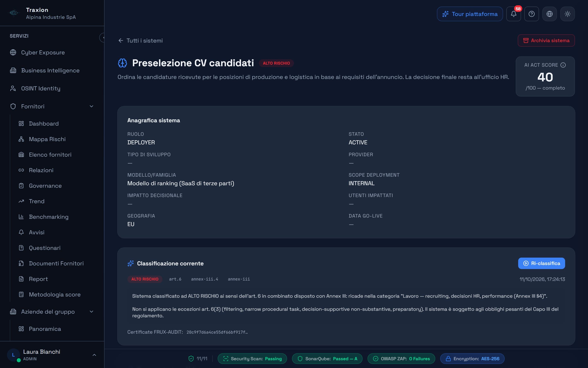Click the annex-iii.4 tag
The width and height of the screenshot is (588, 368).
[204, 279]
